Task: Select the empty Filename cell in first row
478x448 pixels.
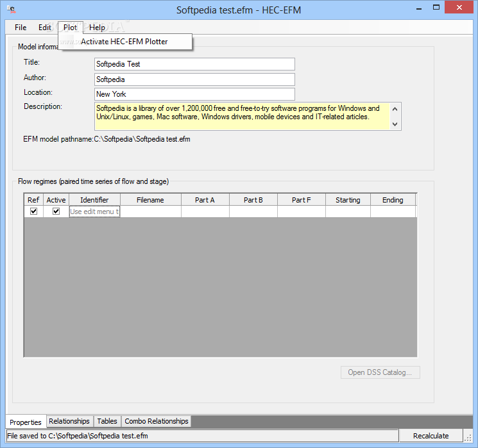Action: pyautogui.click(x=151, y=212)
